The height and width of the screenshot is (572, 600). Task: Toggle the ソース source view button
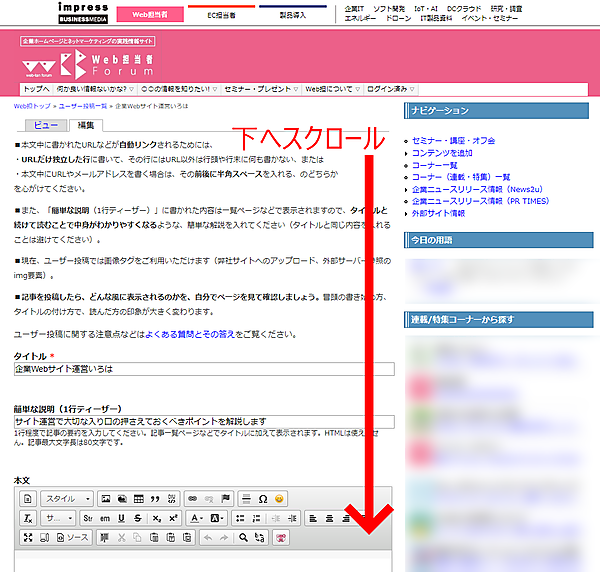[x=70, y=538]
